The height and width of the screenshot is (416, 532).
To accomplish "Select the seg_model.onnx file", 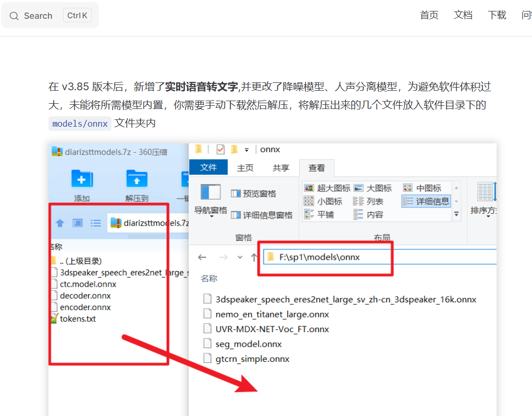I will 249,344.
